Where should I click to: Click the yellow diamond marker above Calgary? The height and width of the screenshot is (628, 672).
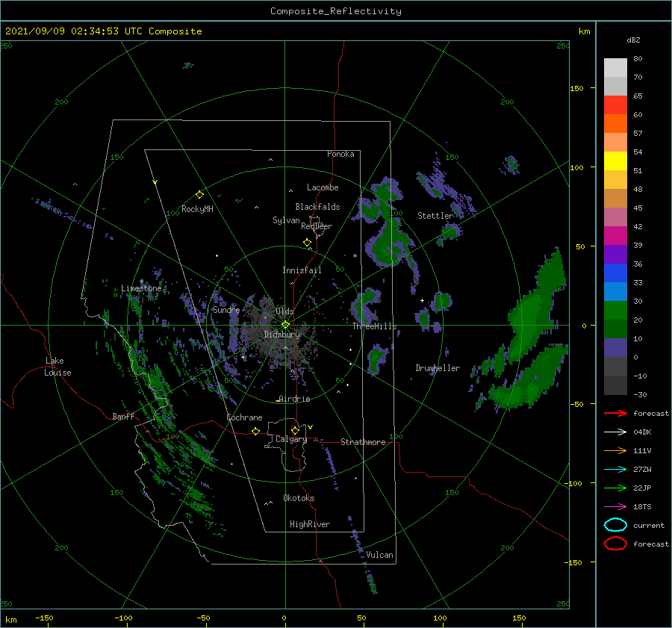(x=295, y=430)
